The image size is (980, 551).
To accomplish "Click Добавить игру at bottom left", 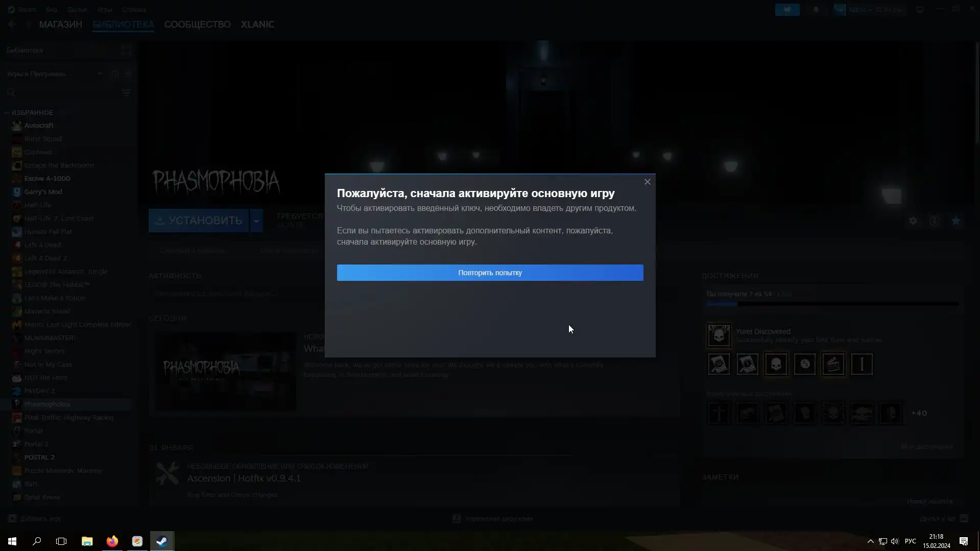I will tap(35, 518).
